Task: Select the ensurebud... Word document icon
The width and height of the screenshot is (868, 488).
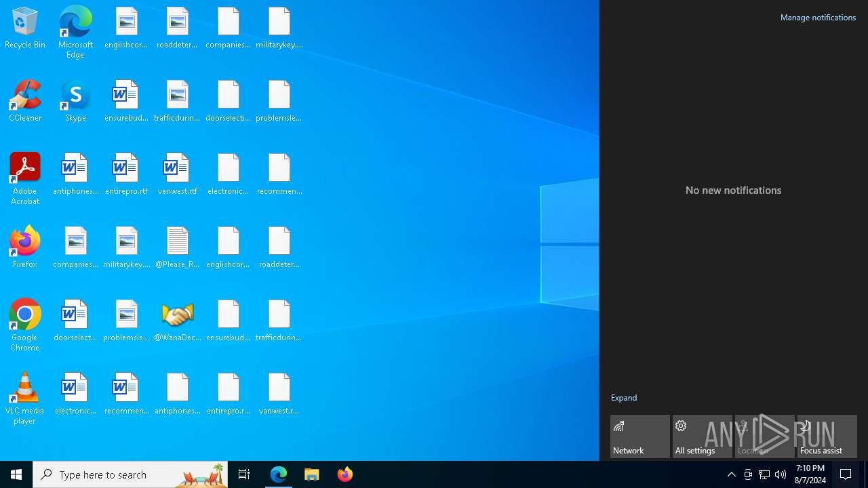Action: pyautogui.click(x=126, y=102)
